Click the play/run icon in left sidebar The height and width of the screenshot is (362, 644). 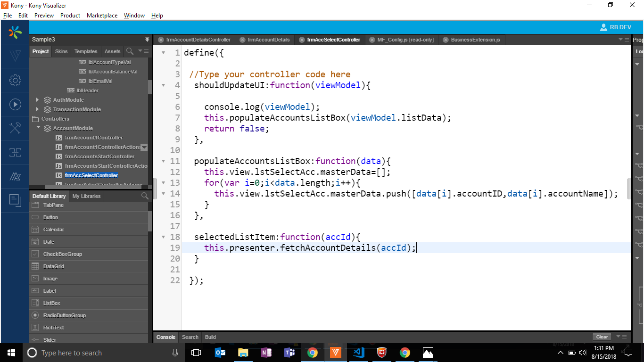15,104
